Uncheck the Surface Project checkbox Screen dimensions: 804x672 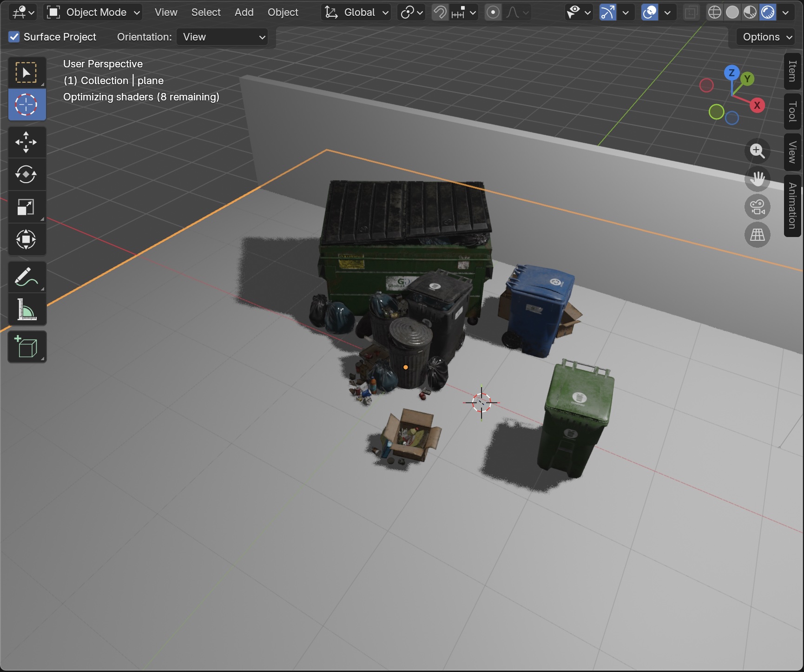pos(14,37)
